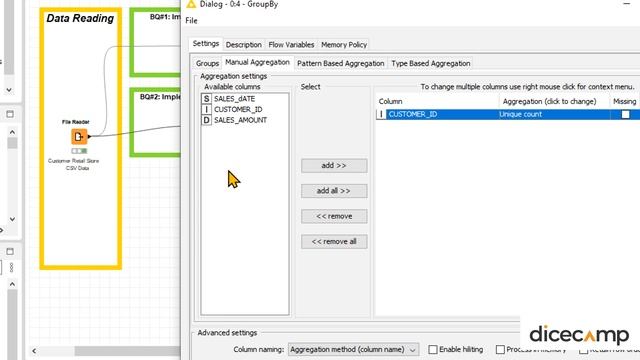Open the Column naming dropdown
Viewport: 640px width, 360px height.
tap(353, 349)
